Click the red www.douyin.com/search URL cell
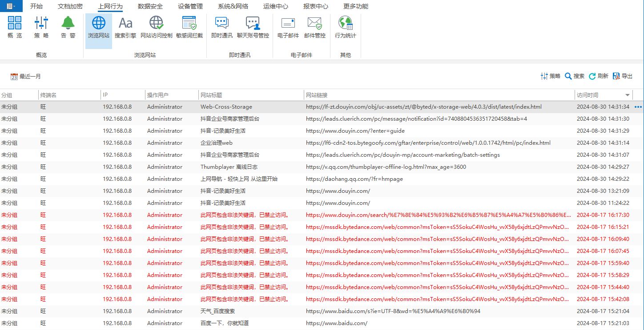The image size is (644, 330). (x=438, y=215)
